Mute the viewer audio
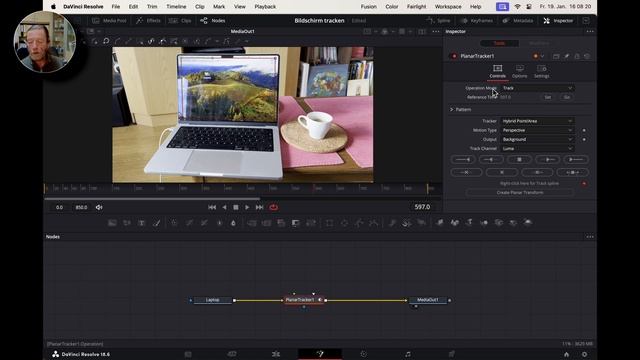The height and width of the screenshot is (360, 640). 99,207
